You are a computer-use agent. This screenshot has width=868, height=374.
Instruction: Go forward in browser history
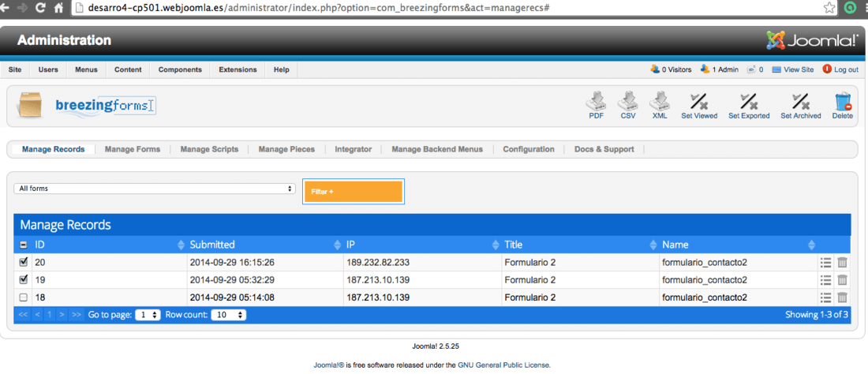pos(22,8)
